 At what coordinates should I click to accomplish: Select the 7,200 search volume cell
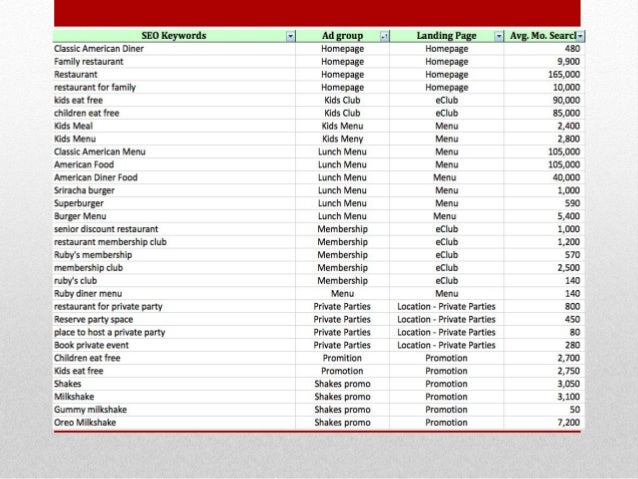(544, 422)
